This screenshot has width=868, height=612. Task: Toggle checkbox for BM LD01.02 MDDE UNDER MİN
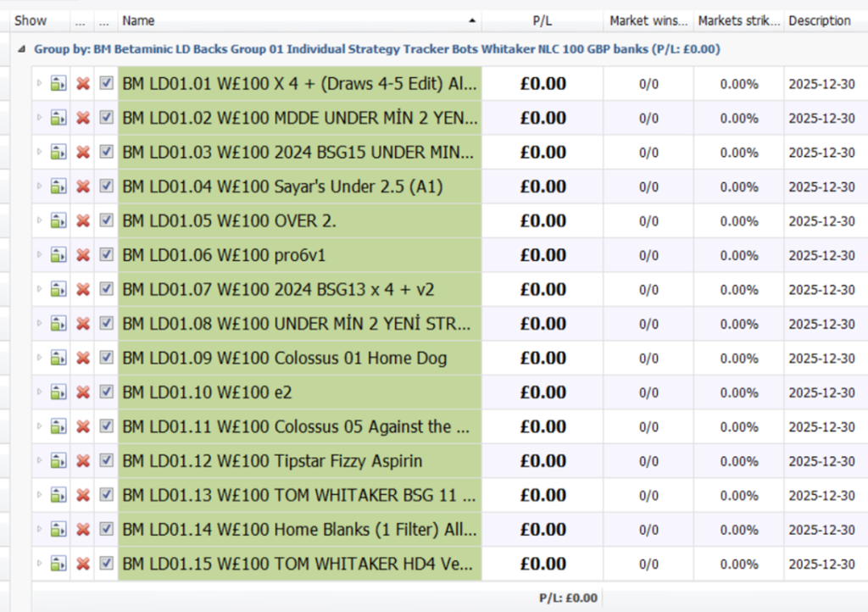pos(106,118)
